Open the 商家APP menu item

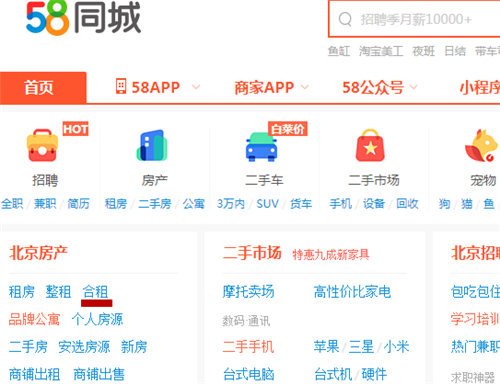(x=264, y=88)
